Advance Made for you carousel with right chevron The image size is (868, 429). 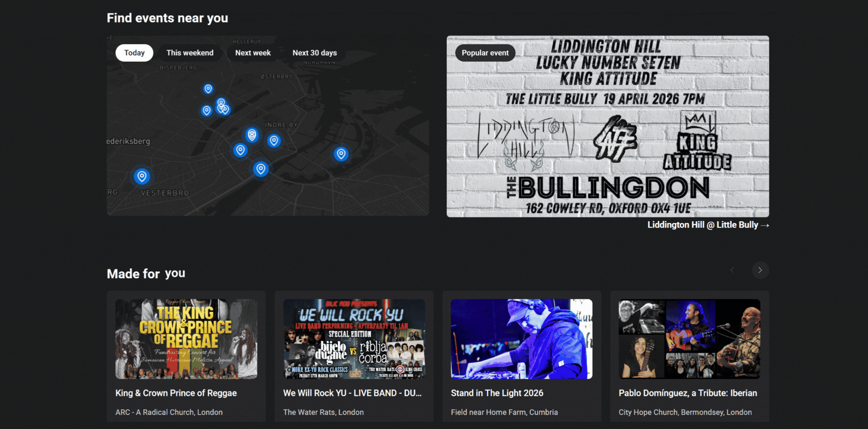[x=760, y=270]
